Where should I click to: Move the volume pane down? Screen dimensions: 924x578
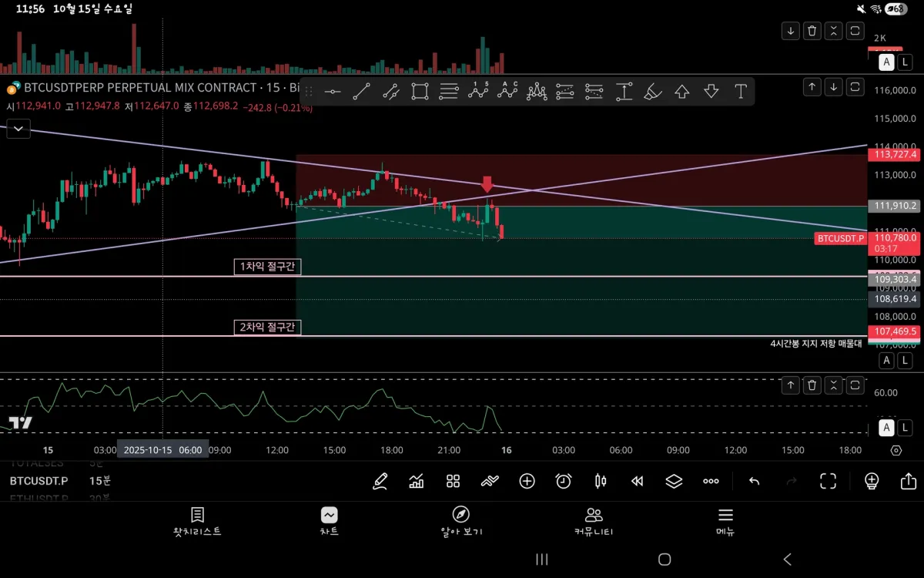(791, 31)
